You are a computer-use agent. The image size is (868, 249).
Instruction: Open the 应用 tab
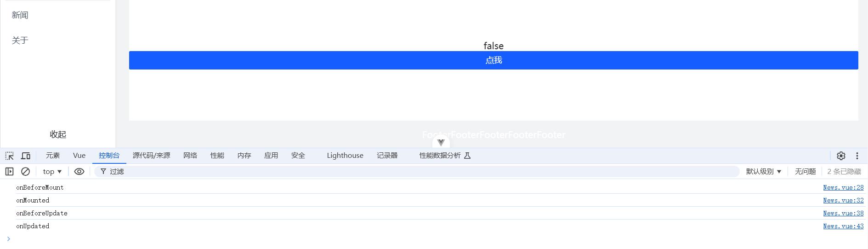(x=271, y=156)
